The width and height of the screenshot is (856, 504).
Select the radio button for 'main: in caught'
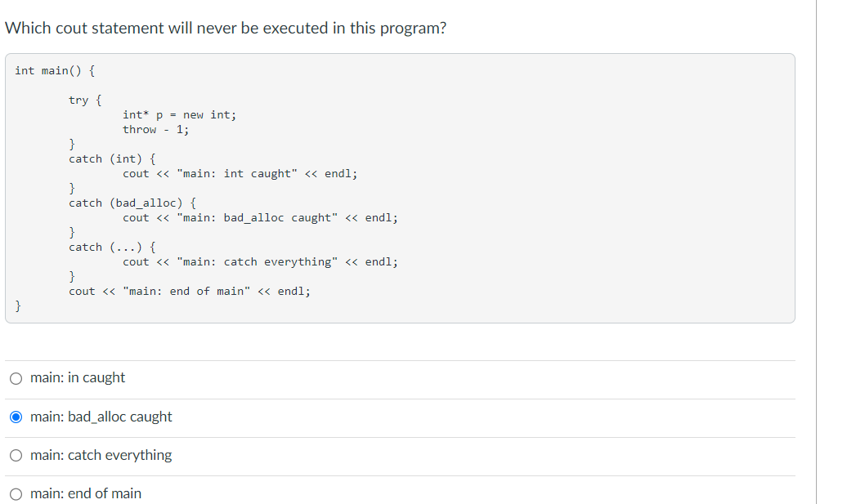pos(16,378)
